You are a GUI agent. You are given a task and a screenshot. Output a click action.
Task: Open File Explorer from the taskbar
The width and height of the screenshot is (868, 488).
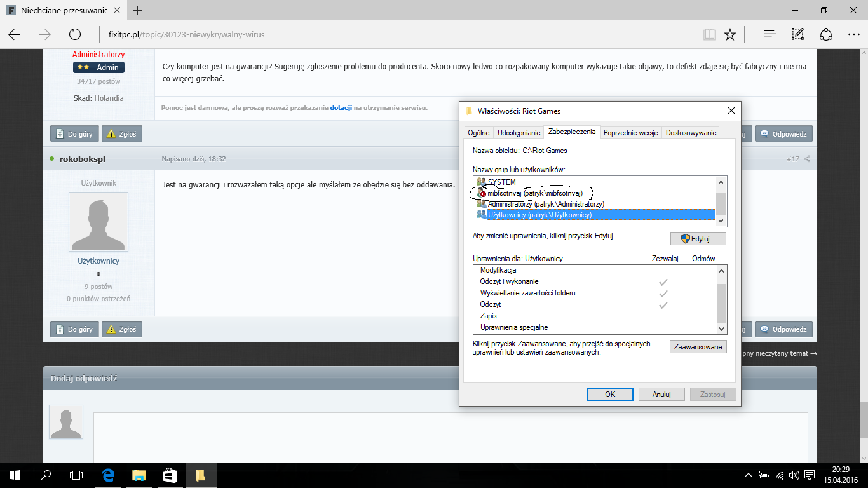[139, 475]
